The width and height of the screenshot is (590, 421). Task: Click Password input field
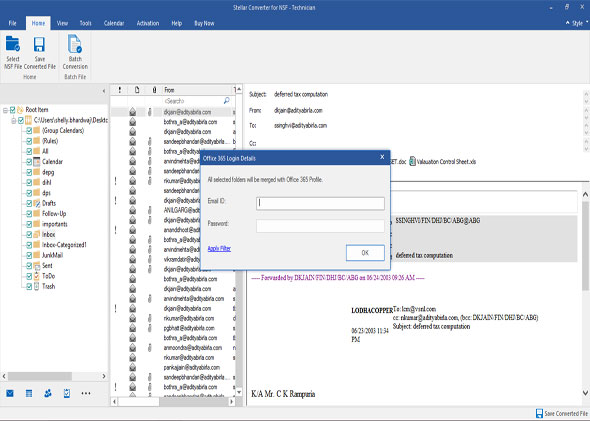[320, 226]
